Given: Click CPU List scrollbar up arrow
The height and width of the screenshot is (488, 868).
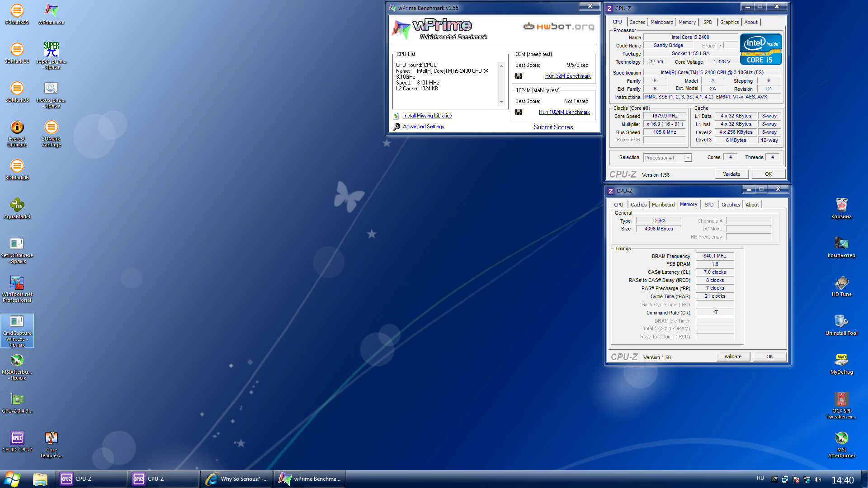Looking at the screenshot, I should pos(501,66).
